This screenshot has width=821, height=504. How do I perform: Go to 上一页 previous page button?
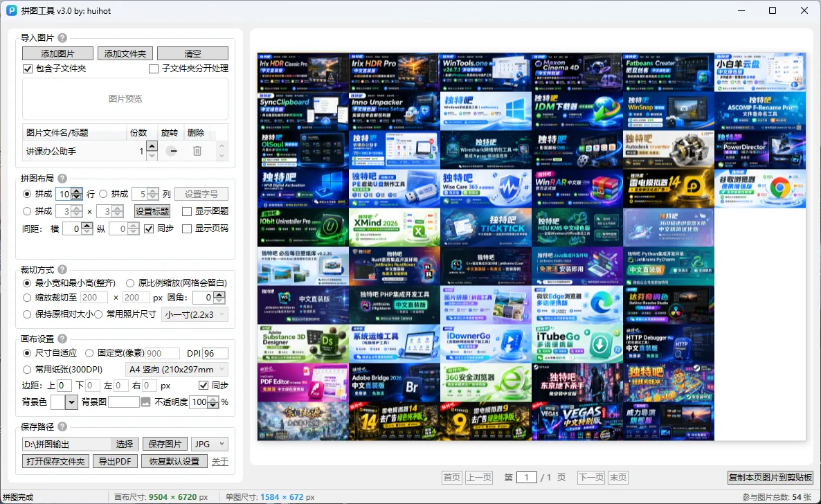click(479, 477)
